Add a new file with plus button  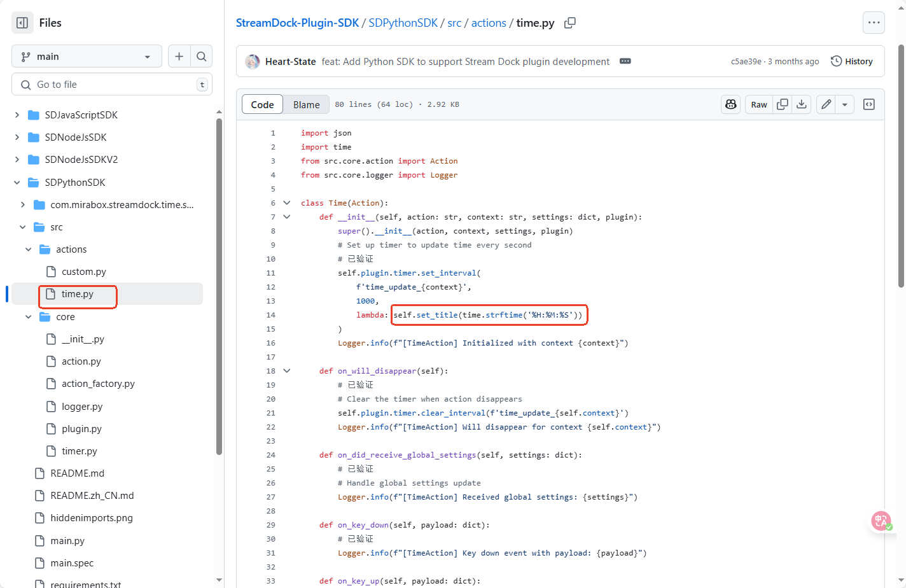click(x=179, y=57)
